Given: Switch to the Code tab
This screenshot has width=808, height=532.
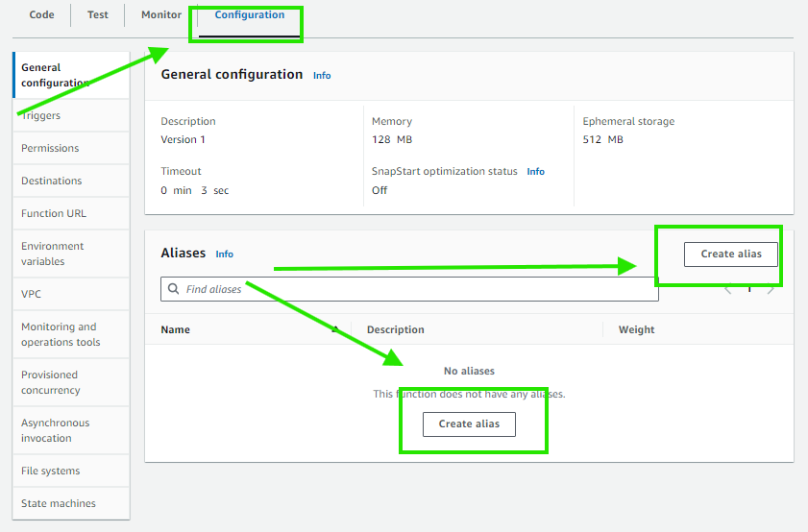Looking at the screenshot, I should coord(41,15).
